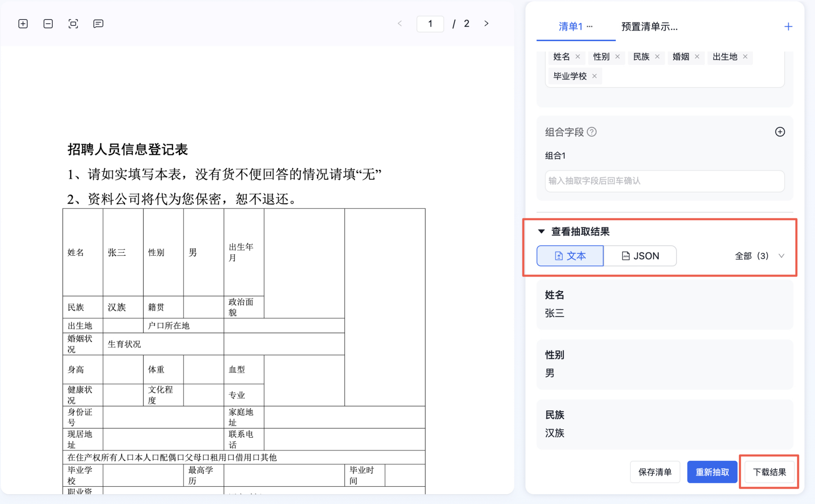Zoom out the document with minus icon
Image resolution: width=815 pixels, height=504 pixels.
click(48, 24)
